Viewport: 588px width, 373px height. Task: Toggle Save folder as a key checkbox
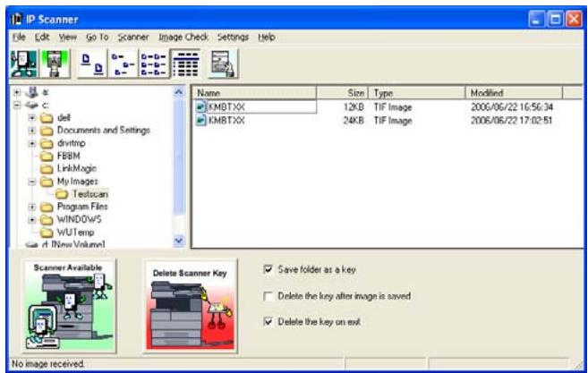[268, 269]
